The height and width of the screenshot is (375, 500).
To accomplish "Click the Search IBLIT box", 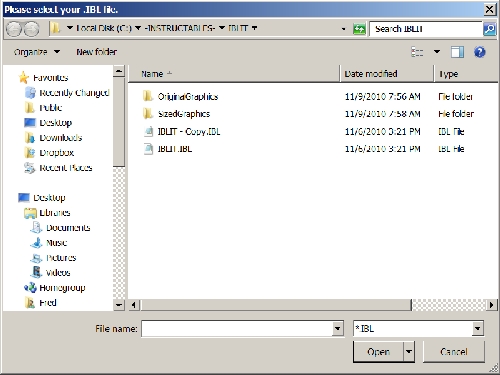I will tap(426, 29).
